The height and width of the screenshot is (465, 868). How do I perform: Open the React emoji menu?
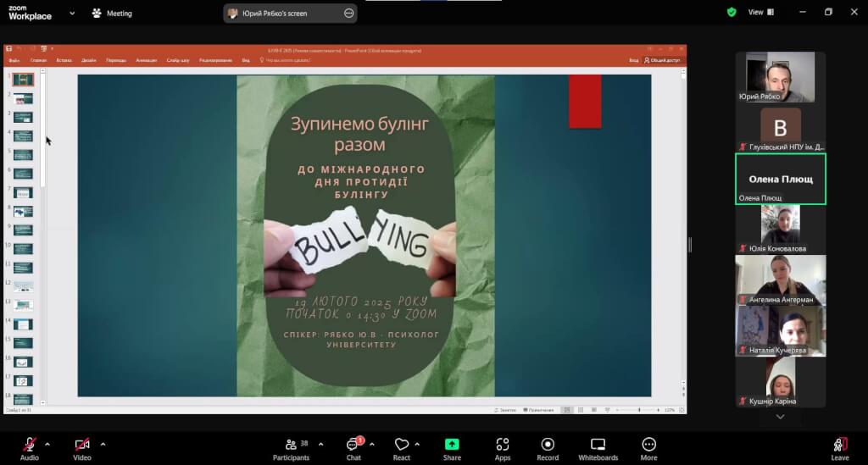(402, 447)
